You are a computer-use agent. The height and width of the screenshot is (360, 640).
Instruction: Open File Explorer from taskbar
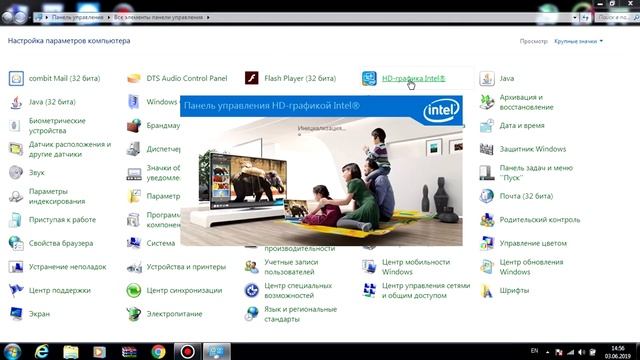pos(71,351)
